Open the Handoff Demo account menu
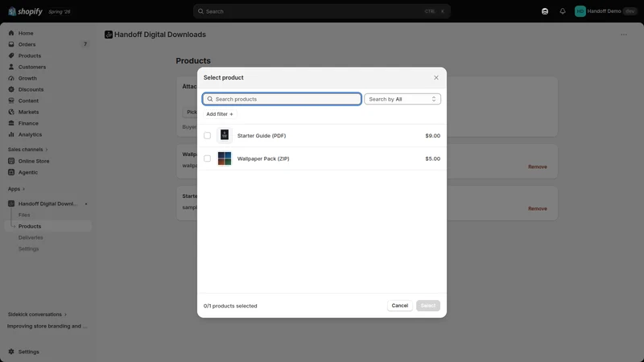This screenshot has width=644, height=362. coord(605,11)
